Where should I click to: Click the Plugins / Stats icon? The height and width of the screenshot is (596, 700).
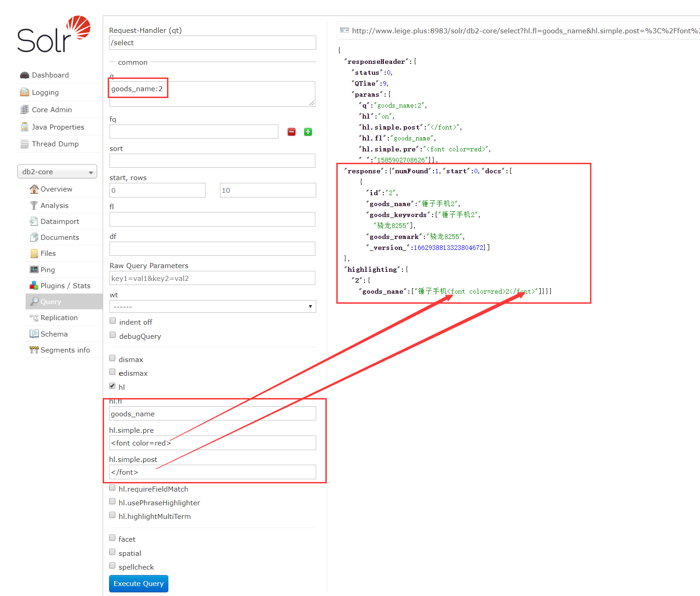point(34,286)
